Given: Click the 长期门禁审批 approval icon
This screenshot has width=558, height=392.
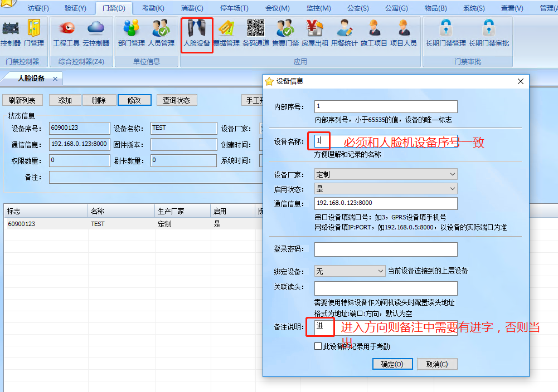Looking at the screenshot, I should [x=489, y=32].
